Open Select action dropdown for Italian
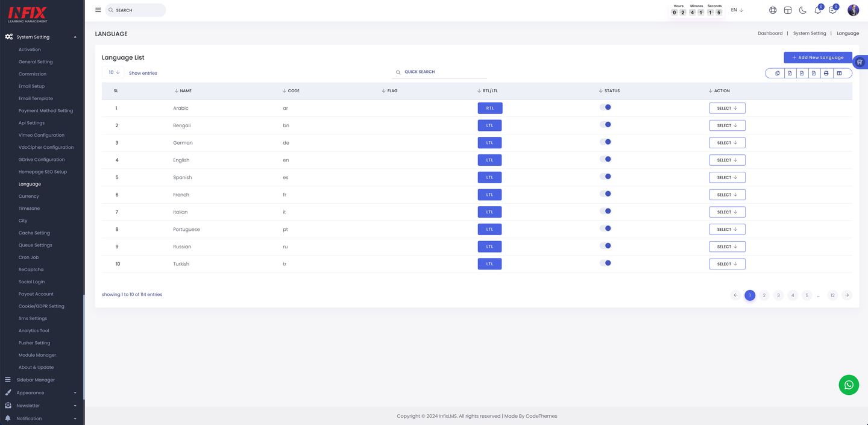 coord(727,212)
